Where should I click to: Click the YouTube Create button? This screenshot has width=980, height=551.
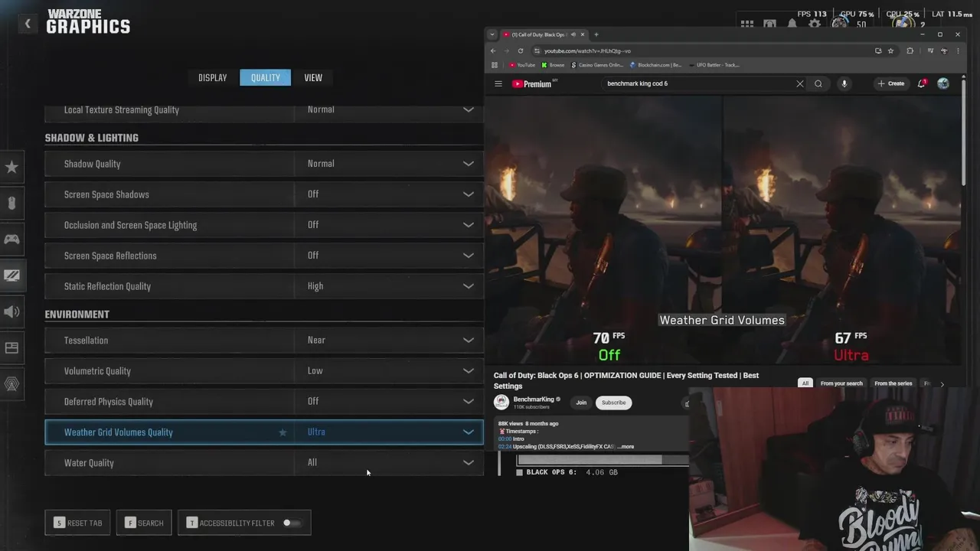[891, 83]
